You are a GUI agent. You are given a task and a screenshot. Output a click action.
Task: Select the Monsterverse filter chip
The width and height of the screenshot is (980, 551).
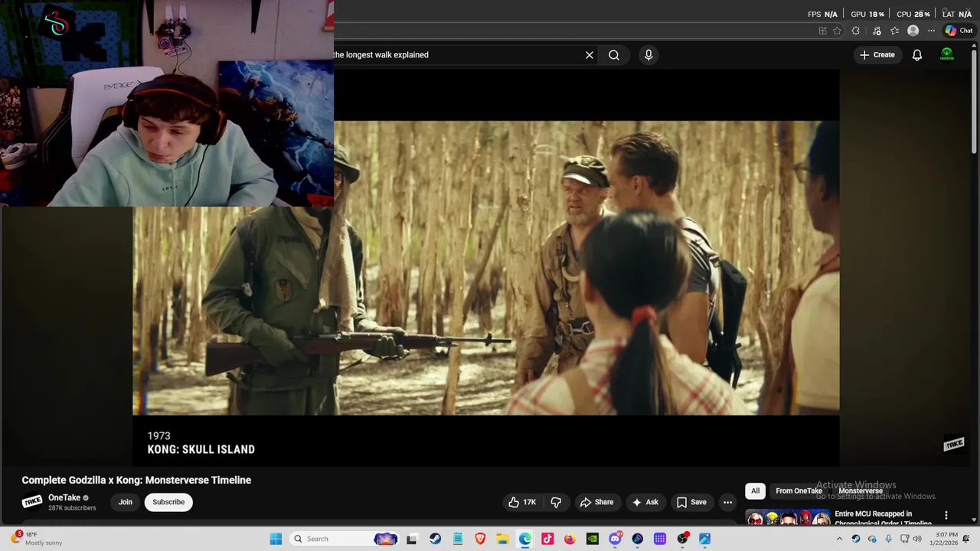pyautogui.click(x=861, y=491)
